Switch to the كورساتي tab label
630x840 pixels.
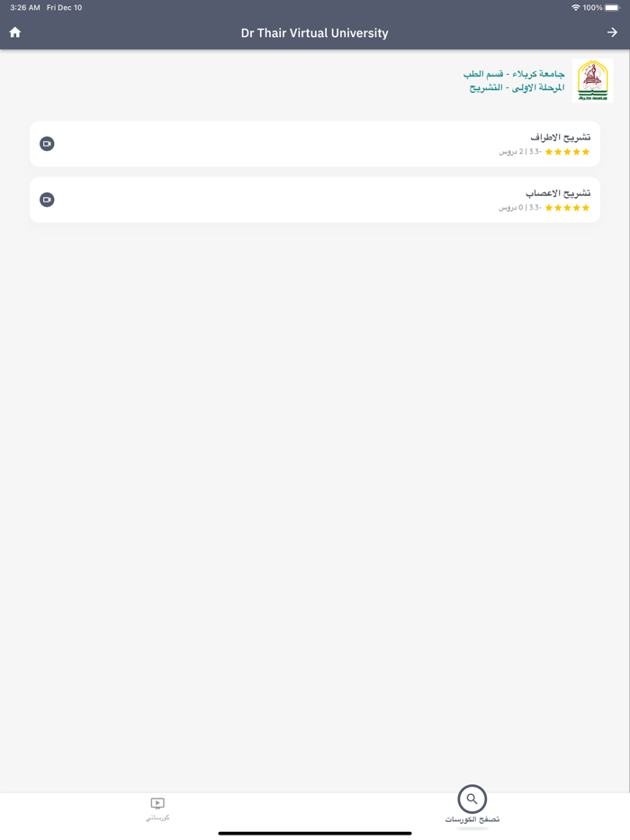click(x=157, y=818)
